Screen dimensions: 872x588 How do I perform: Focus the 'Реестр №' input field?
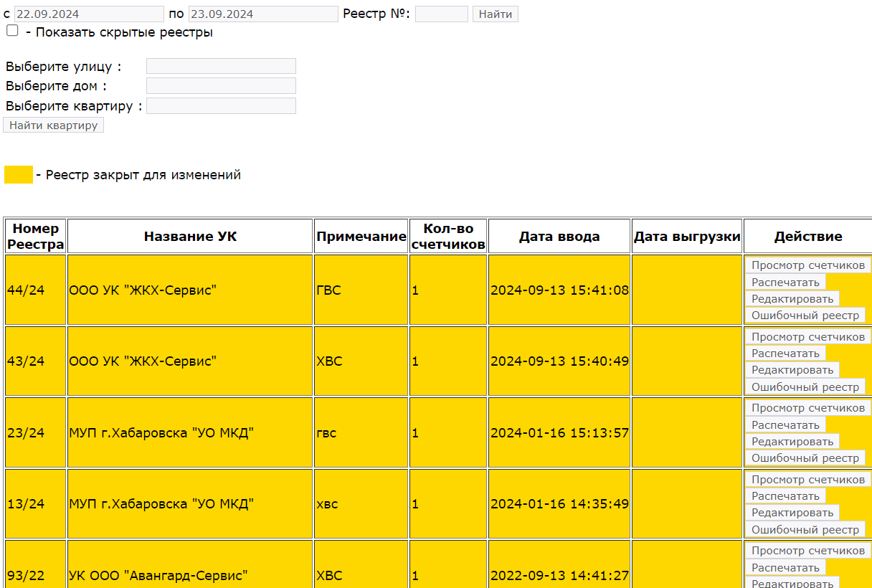click(x=442, y=14)
